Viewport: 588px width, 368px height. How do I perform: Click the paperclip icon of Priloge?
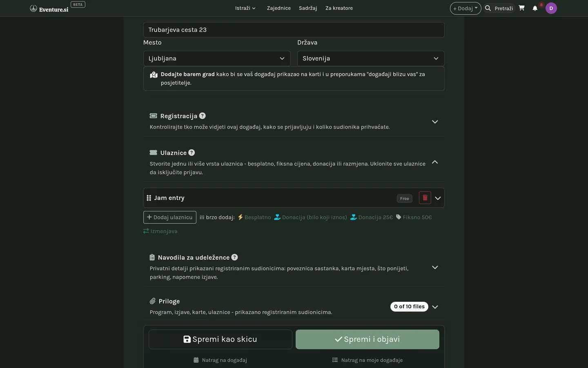pos(153,301)
